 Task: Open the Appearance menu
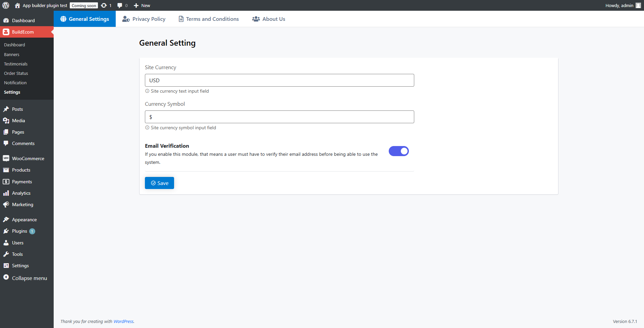24,220
